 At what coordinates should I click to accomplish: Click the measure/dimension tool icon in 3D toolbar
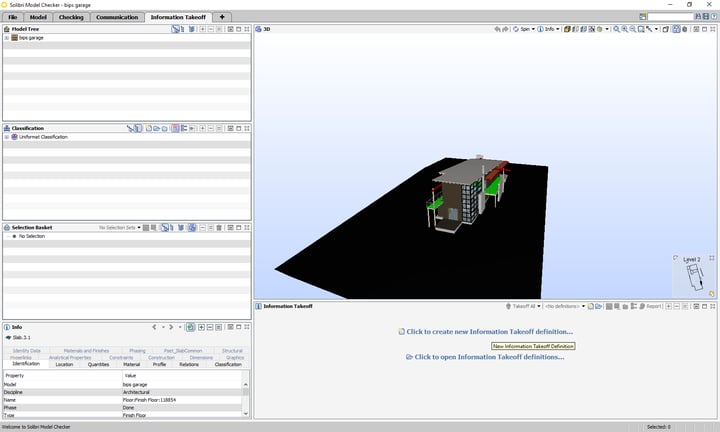649,29
